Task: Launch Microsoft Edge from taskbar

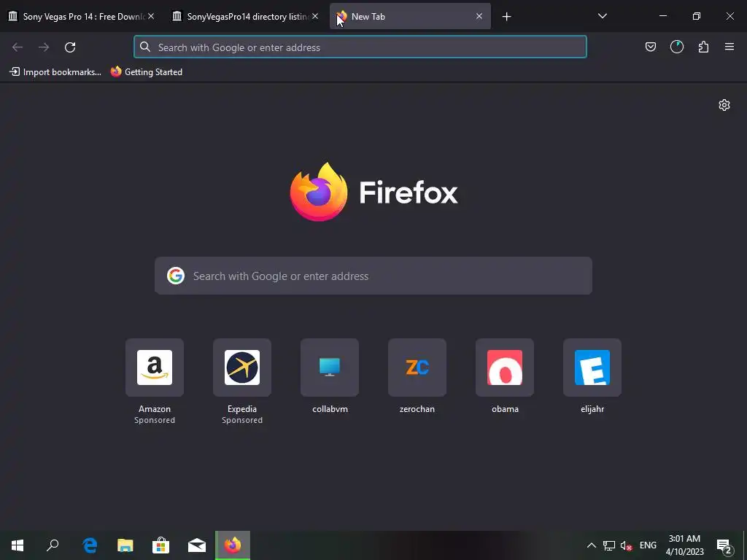Action: [90, 545]
